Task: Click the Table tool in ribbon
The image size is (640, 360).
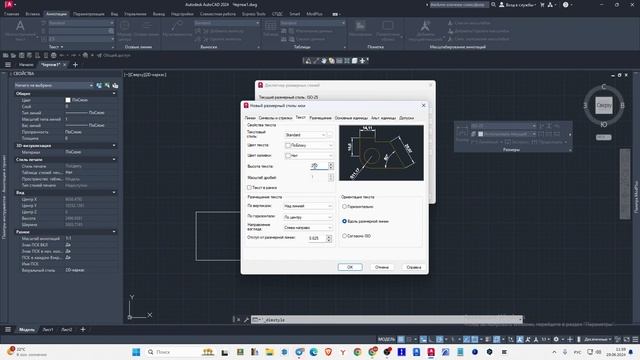Action: pos(270,27)
